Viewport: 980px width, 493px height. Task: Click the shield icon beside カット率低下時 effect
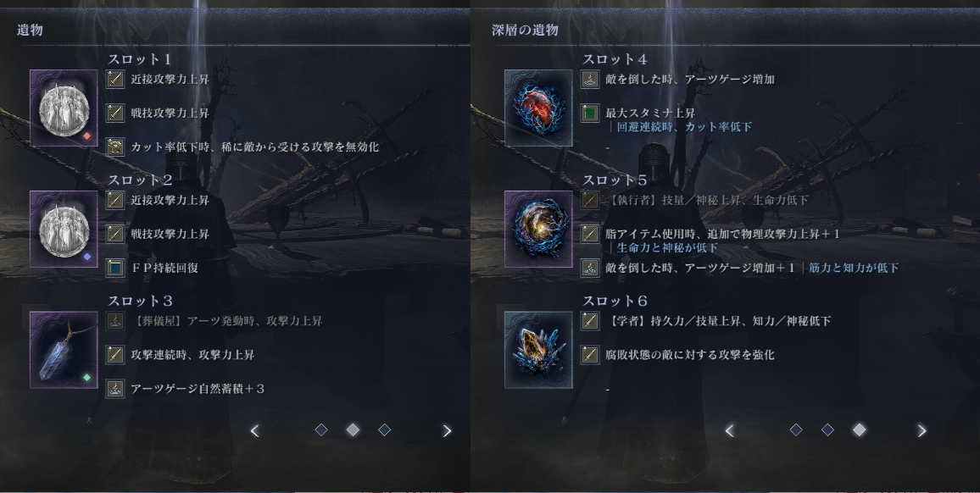point(115,147)
